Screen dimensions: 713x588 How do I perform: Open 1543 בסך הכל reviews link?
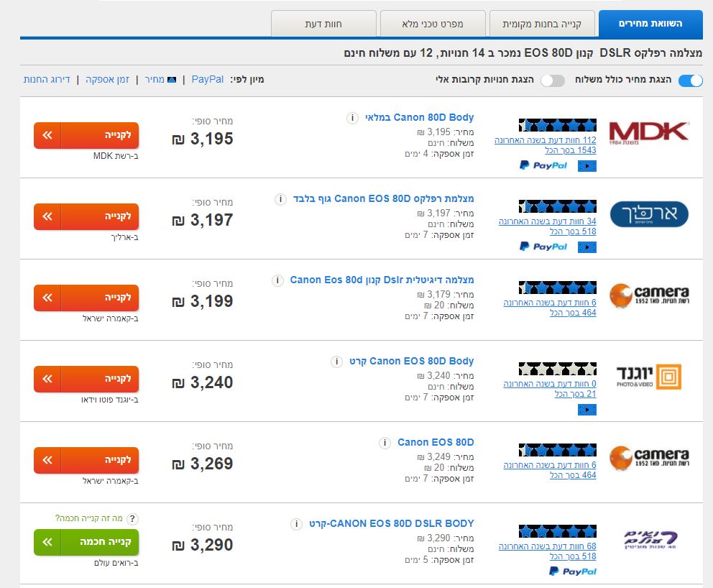pos(571,150)
